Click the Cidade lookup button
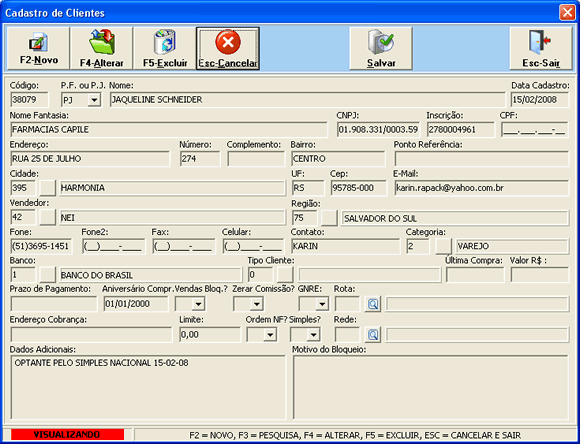This screenshot has width=580, height=444. (48, 188)
